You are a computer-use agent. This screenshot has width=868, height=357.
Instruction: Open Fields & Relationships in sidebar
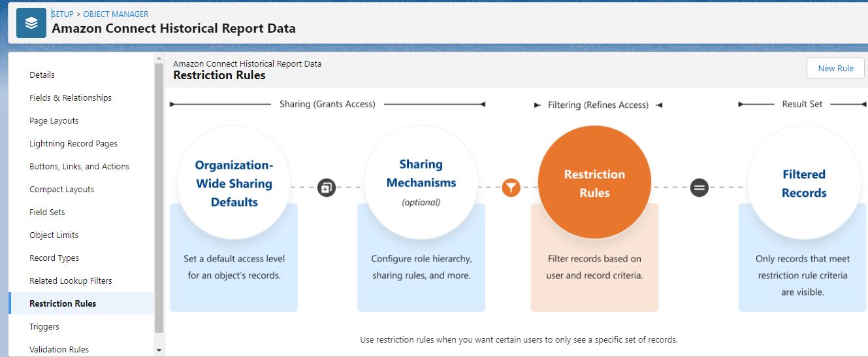pyautogui.click(x=71, y=97)
